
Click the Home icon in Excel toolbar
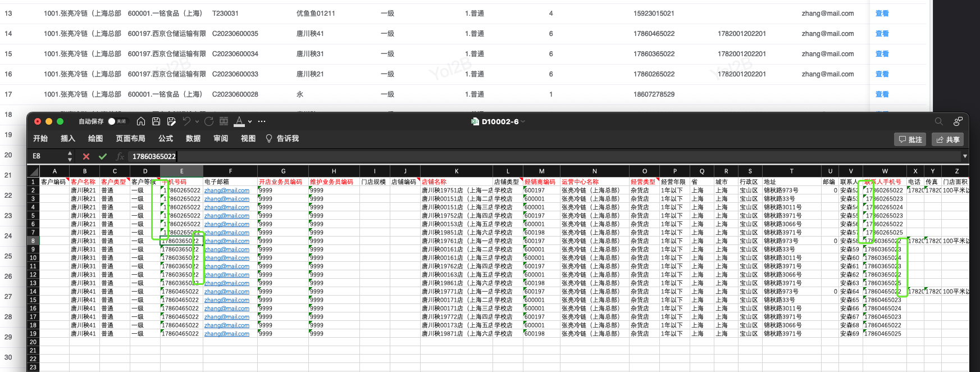[141, 121]
